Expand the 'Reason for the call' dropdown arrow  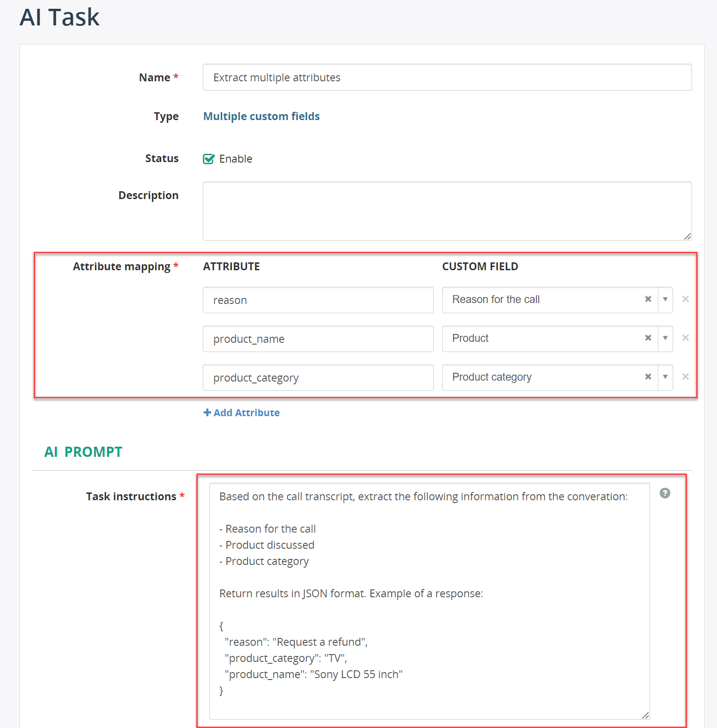[x=665, y=300]
